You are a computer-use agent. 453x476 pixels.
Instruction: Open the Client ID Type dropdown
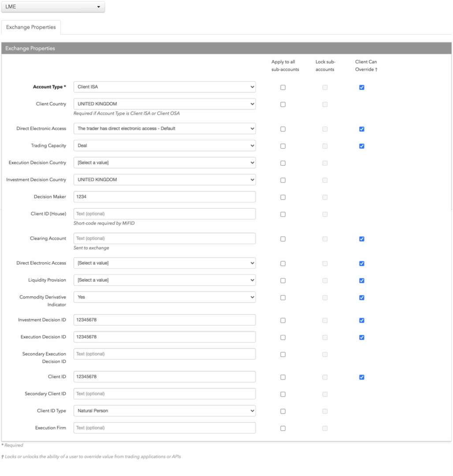coord(164,411)
